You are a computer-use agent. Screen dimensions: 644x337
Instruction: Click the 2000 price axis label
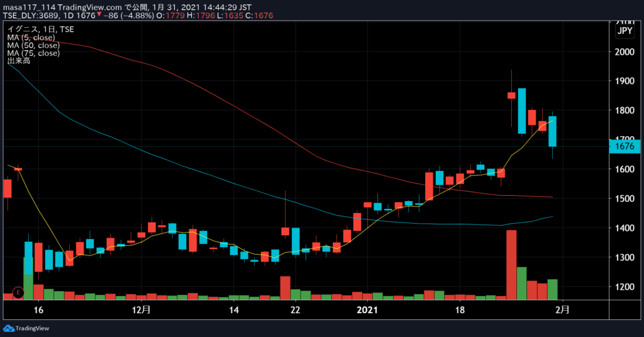click(x=625, y=52)
